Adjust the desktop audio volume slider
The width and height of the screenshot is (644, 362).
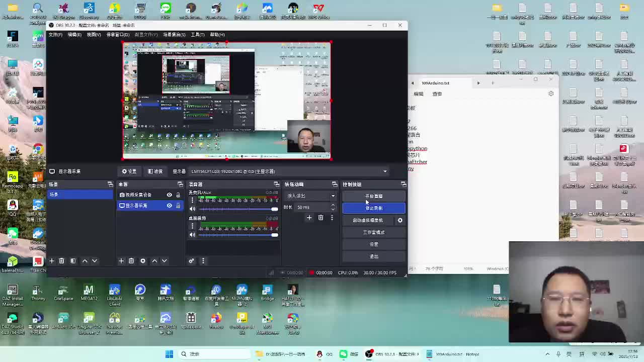tap(238, 235)
